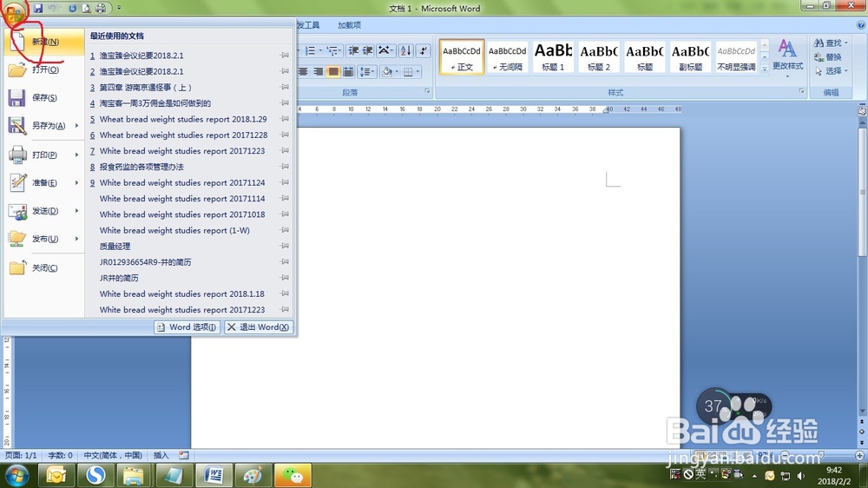Pin Wheat bread report 2018.1.29
868x488 pixels.
285,119
